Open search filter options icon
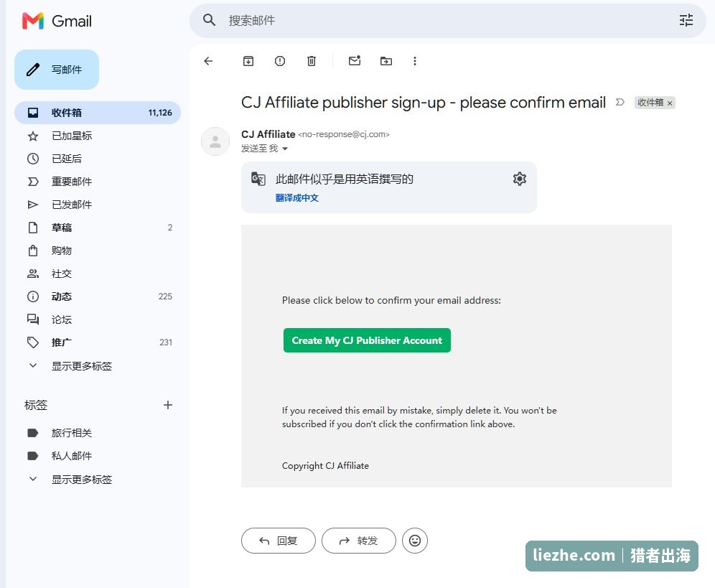 click(686, 20)
